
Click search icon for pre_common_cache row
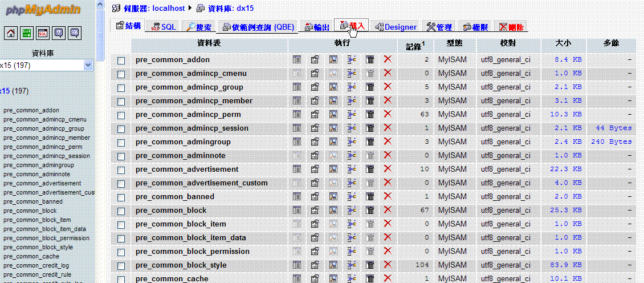pos(333,278)
